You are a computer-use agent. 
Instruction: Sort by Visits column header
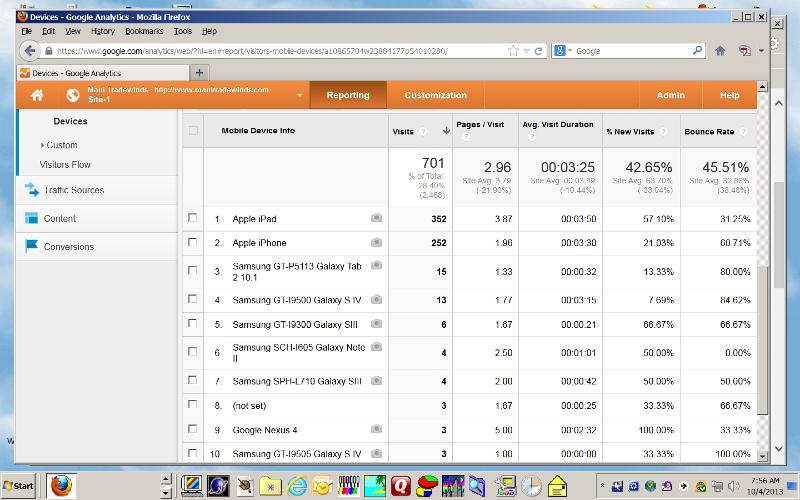pyautogui.click(x=403, y=132)
